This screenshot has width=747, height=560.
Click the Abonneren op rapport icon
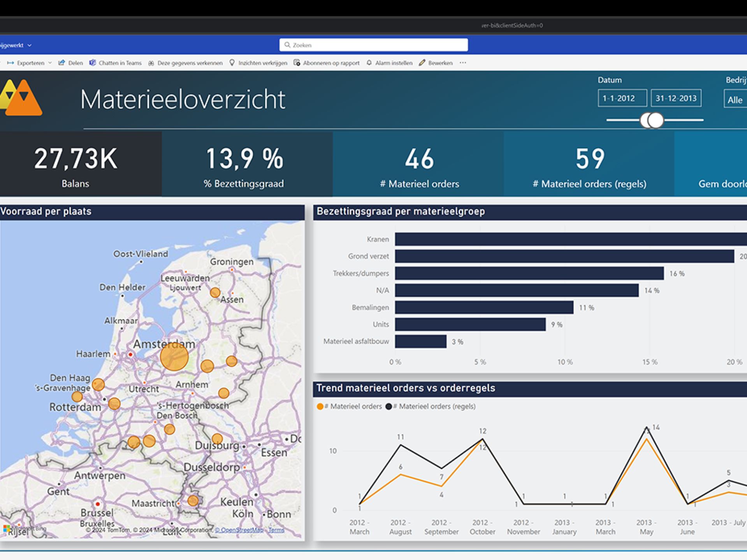297,63
